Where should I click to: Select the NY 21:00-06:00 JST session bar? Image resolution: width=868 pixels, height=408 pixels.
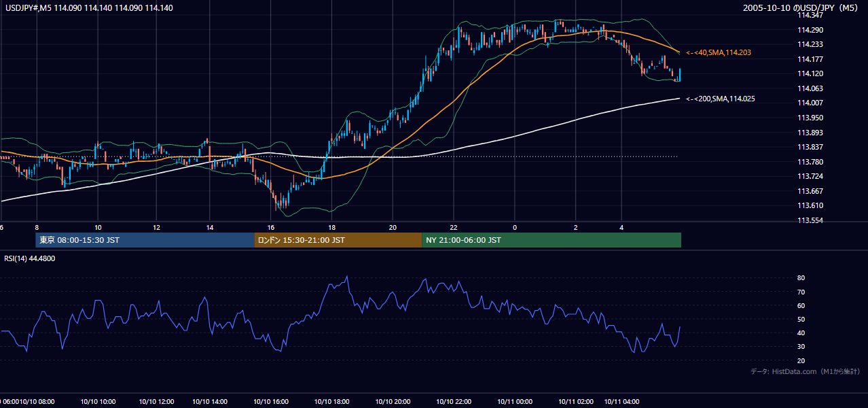click(551, 240)
